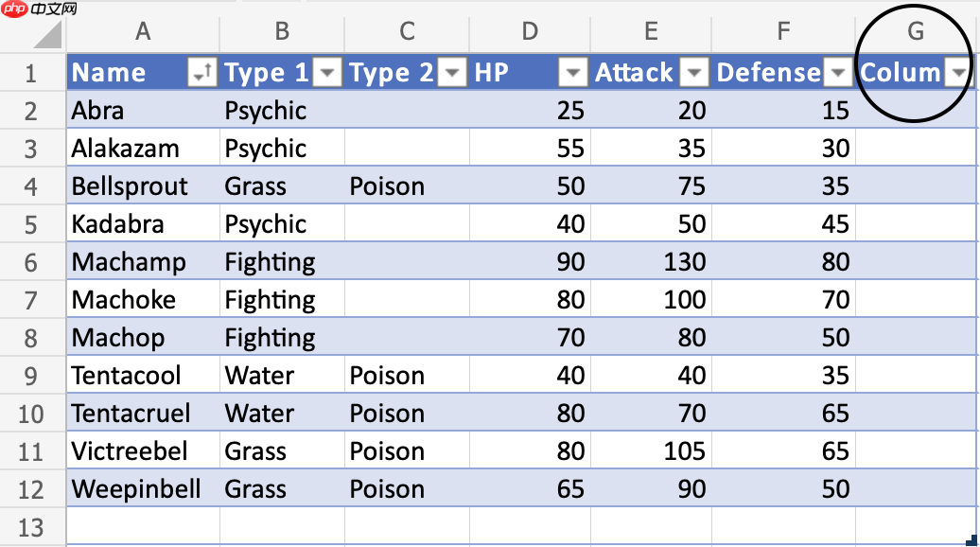Select Weepinbell's Defense value 50
This screenshot has height=547, width=980.
783,489
